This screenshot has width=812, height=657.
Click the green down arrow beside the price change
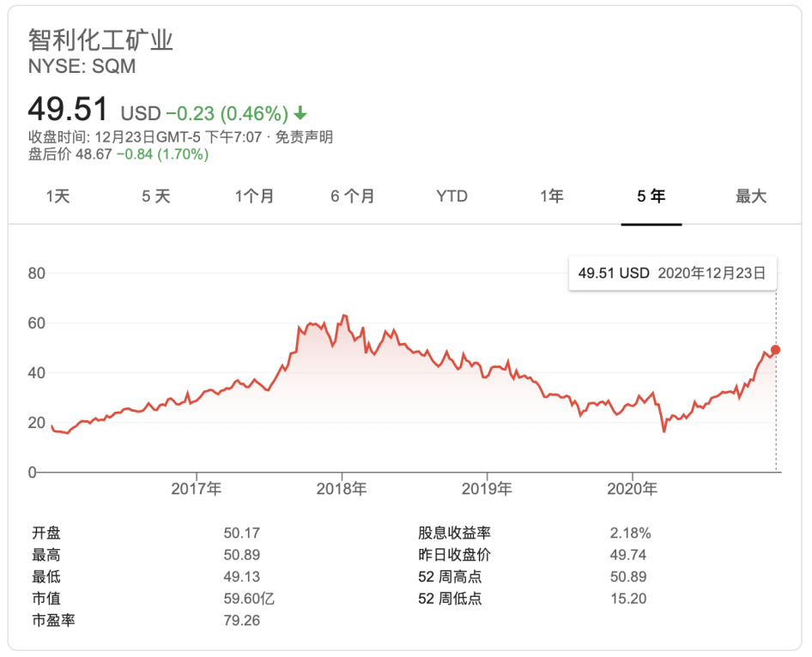[x=300, y=113]
